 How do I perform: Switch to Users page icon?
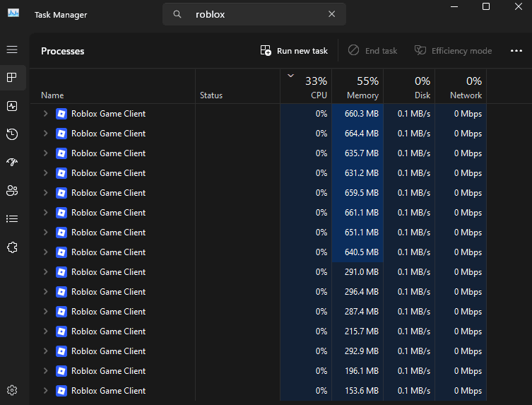[12, 190]
